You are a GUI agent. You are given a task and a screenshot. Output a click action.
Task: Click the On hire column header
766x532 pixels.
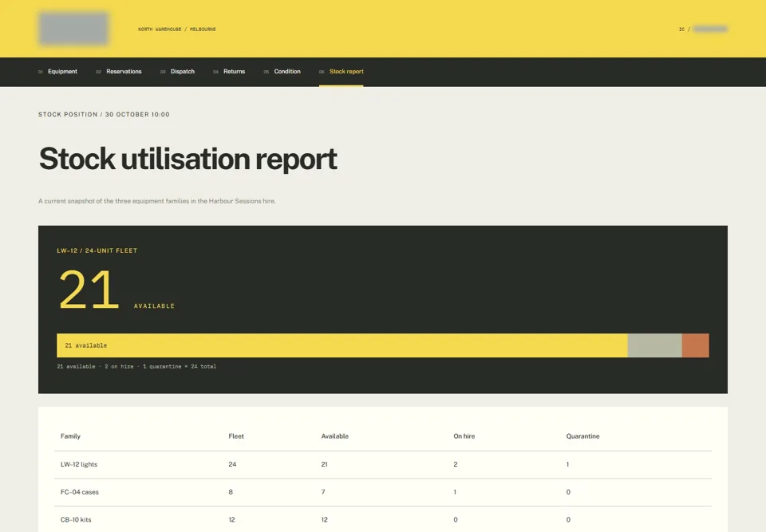(x=464, y=436)
